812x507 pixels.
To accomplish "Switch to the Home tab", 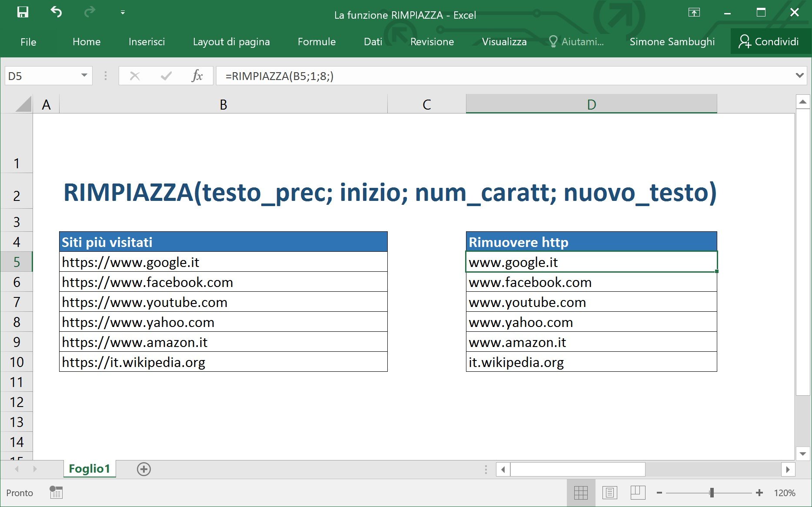I will [87, 42].
